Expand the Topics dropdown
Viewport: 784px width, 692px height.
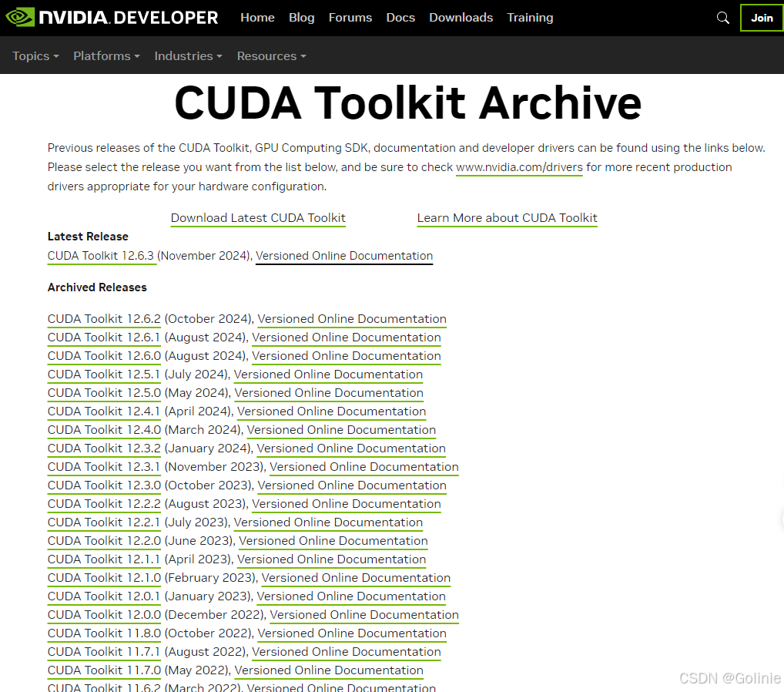point(35,56)
